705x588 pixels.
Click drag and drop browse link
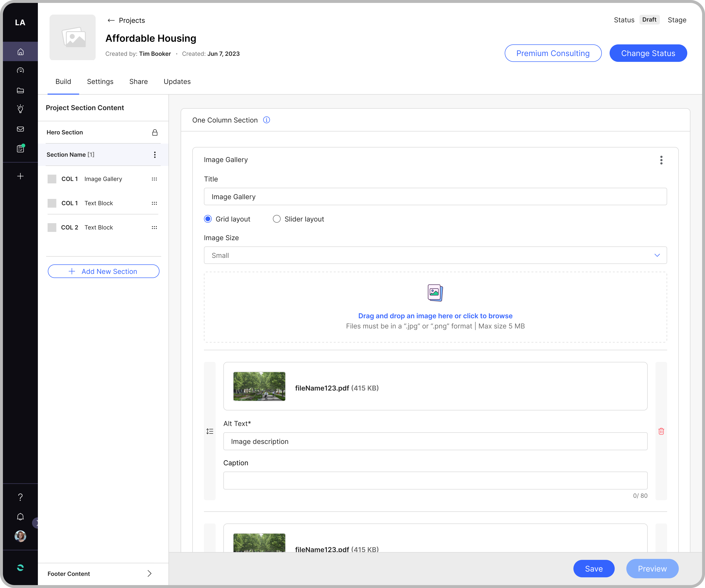coord(436,316)
